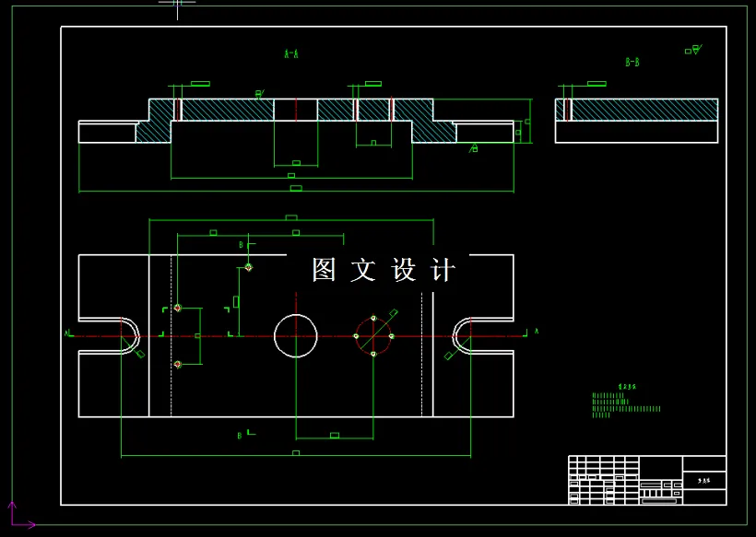Select the overall width dimension below plan view
756x537 pixels.
tap(295, 453)
